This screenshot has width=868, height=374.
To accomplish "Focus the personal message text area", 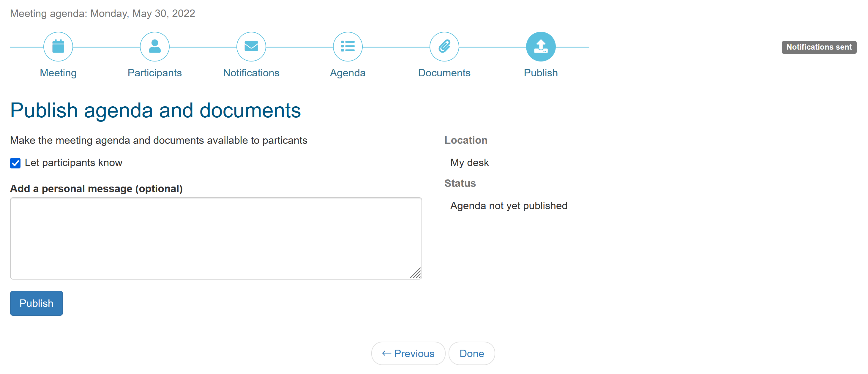I will [216, 238].
